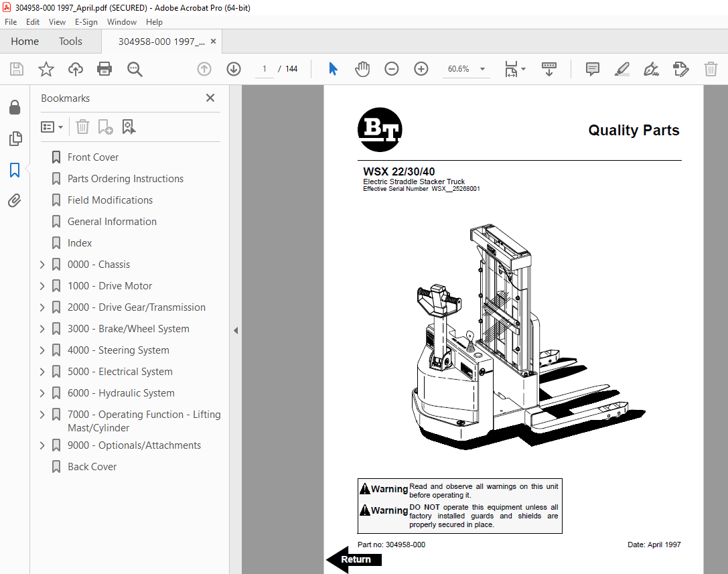
Task: Close the 304958-000 document tab
Action: point(213,42)
